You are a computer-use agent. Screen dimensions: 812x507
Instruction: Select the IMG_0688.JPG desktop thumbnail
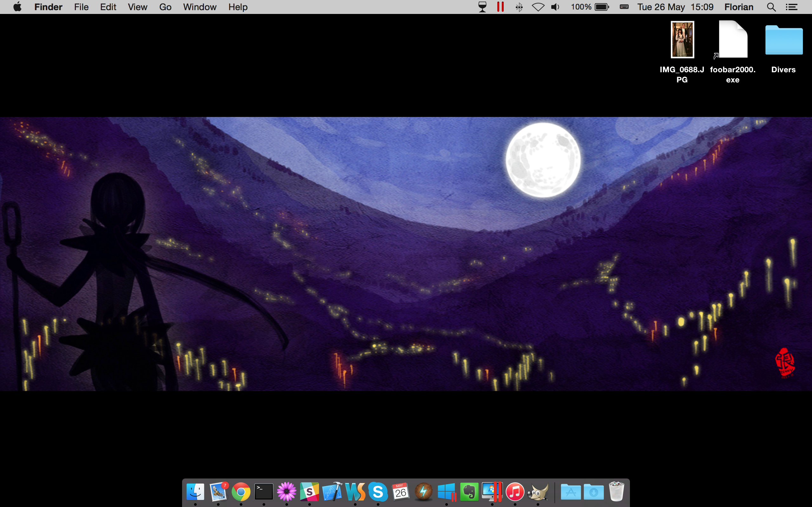[682, 40]
